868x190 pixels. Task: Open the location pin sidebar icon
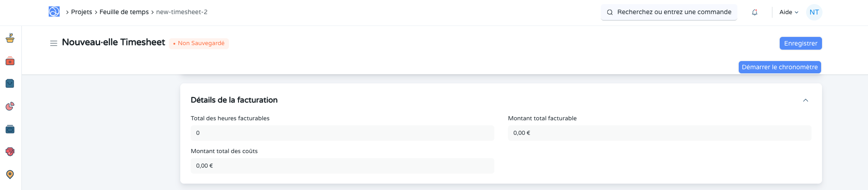pyautogui.click(x=10, y=175)
